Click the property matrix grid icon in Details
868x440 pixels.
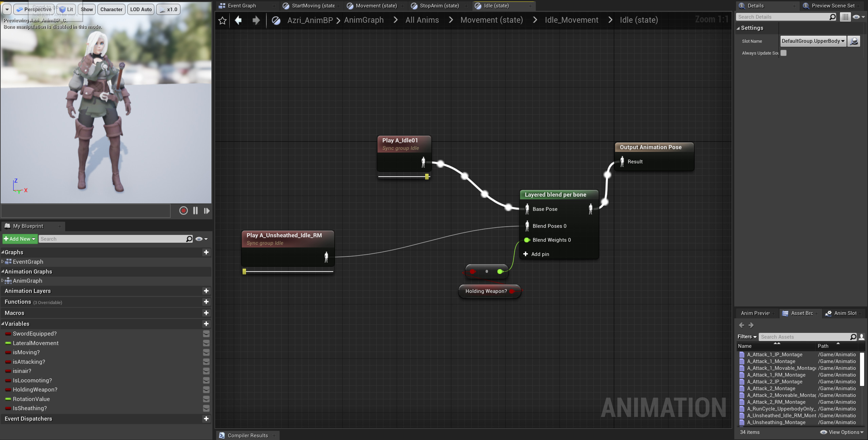(x=845, y=17)
